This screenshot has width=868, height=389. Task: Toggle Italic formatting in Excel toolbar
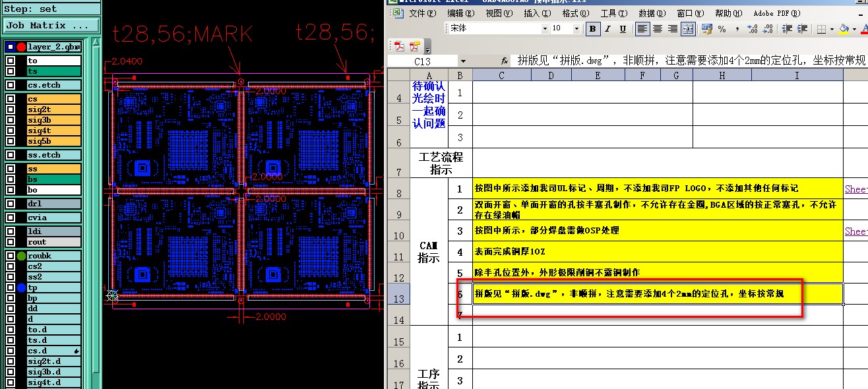[x=609, y=28]
